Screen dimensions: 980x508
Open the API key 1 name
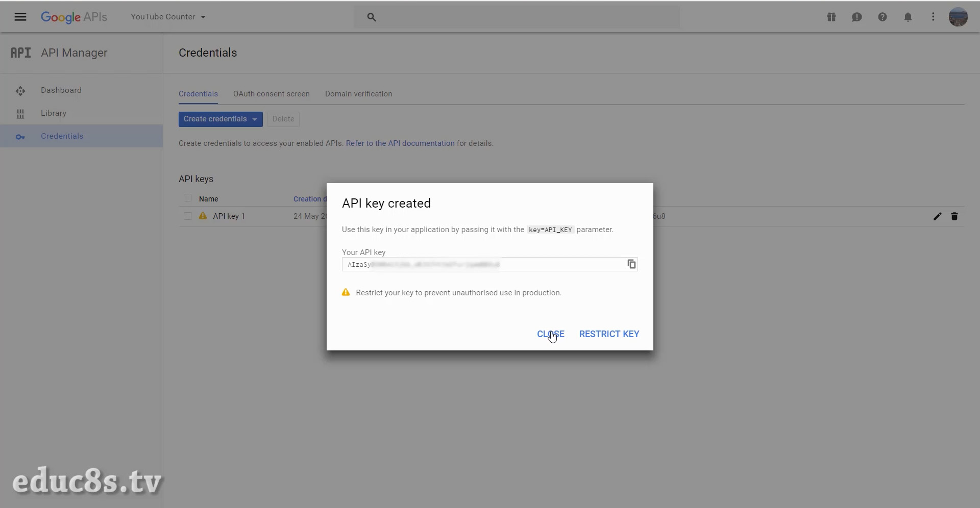[229, 216]
